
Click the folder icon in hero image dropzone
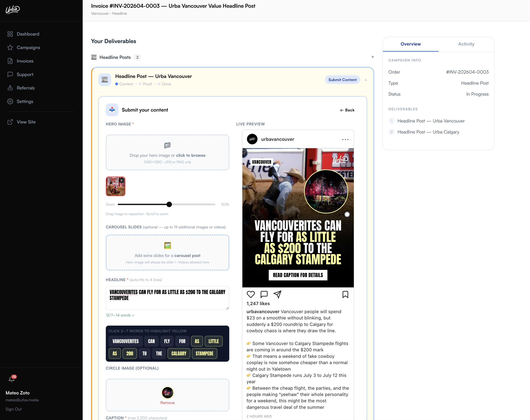pos(167,145)
